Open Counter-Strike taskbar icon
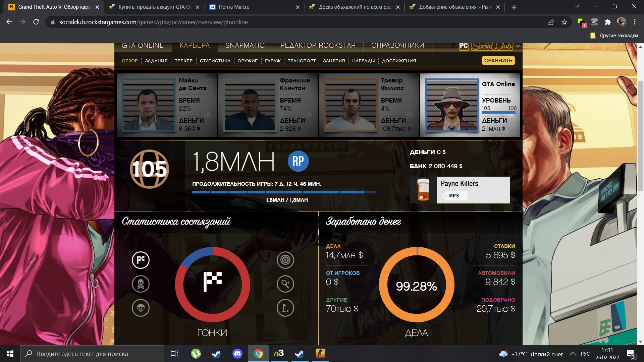Screen dimensions: 644x362 click(320, 354)
